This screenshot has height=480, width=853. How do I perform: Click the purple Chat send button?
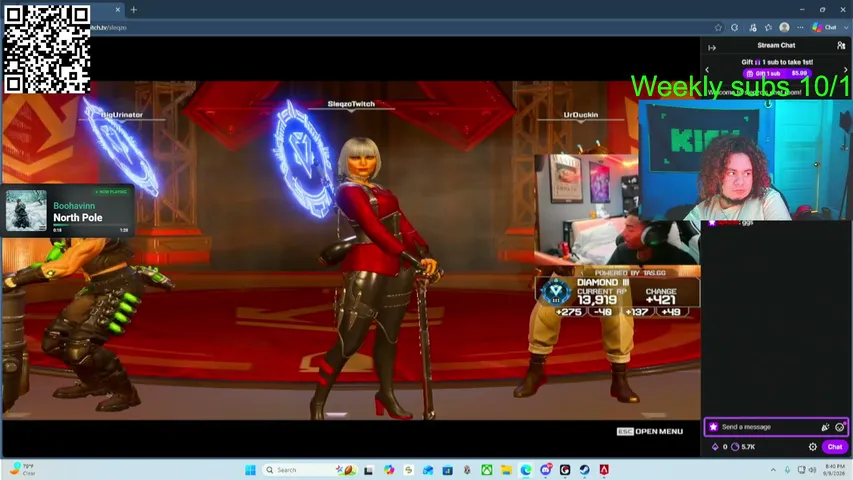[x=835, y=447]
